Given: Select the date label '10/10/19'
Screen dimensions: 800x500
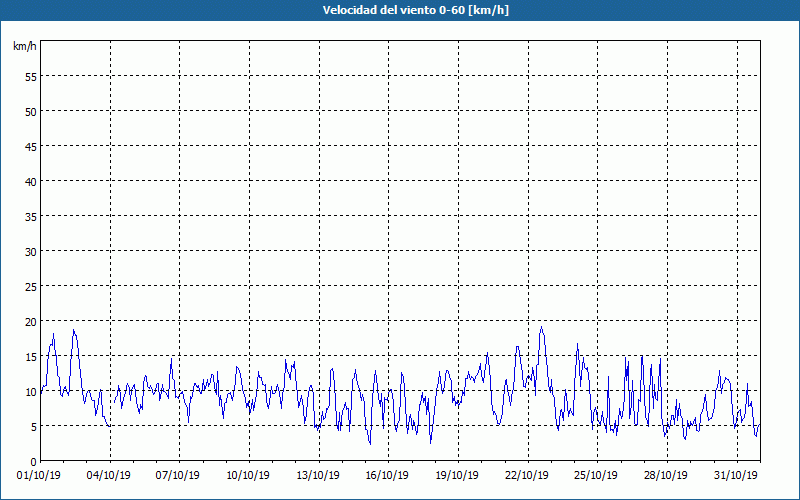Looking at the screenshot, I should (x=248, y=476).
